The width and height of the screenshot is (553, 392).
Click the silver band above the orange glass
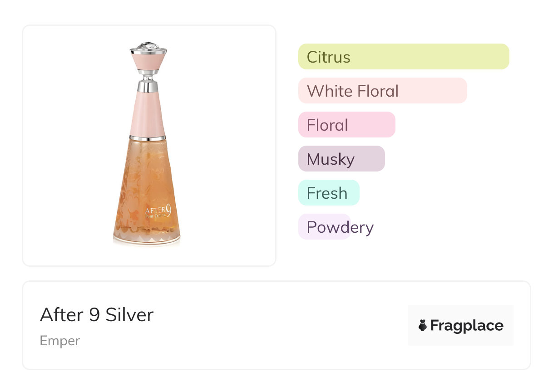click(x=148, y=137)
